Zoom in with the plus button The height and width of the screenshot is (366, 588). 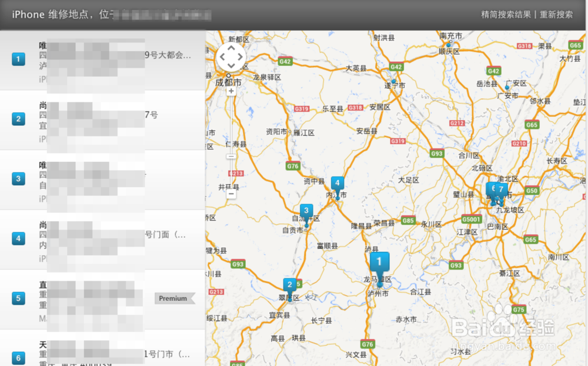(231, 91)
